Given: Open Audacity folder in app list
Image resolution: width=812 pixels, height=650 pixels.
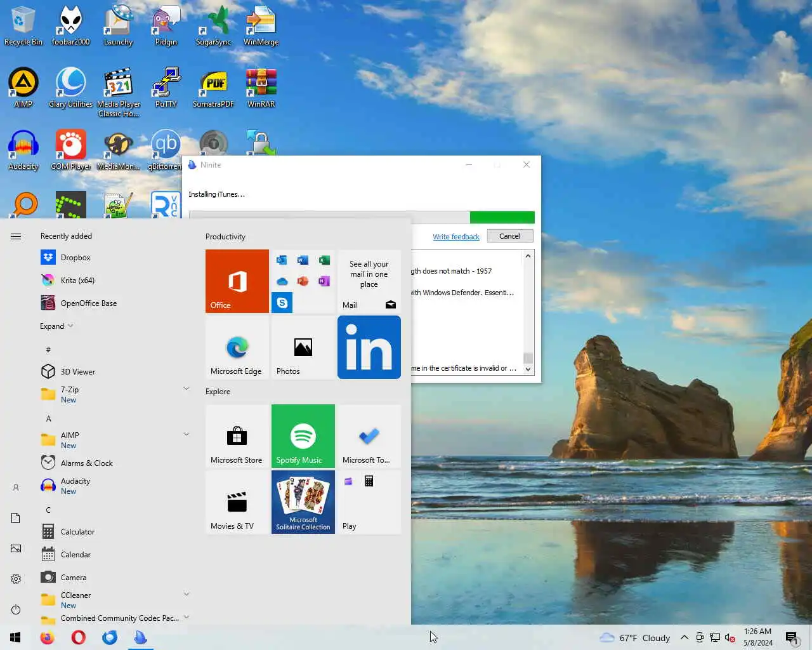Looking at the screenshot, I should point(114,486).
